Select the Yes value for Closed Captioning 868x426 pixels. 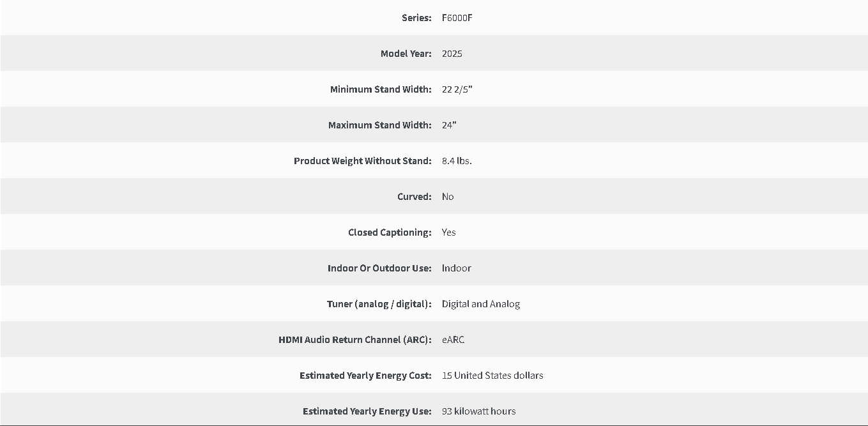449,232
